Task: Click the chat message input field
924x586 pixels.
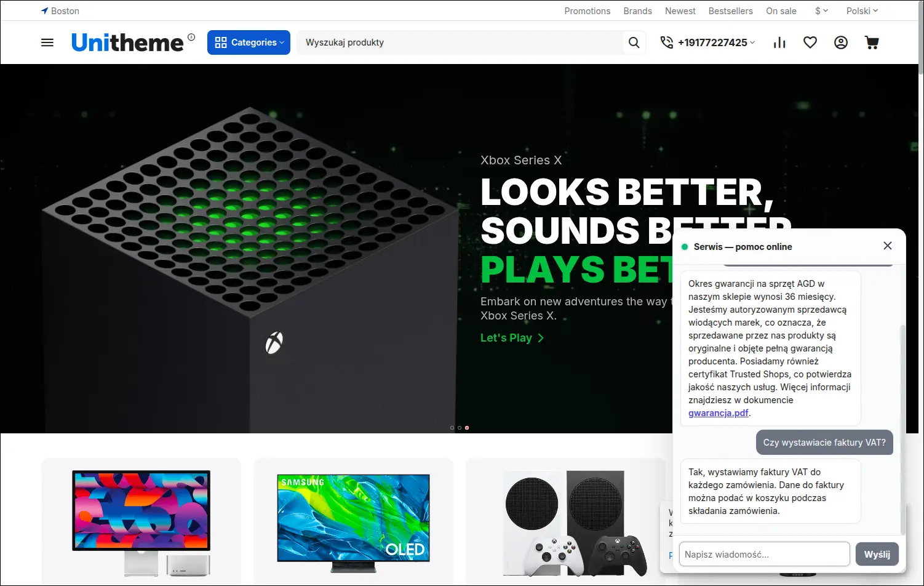Action: (764, 554)
